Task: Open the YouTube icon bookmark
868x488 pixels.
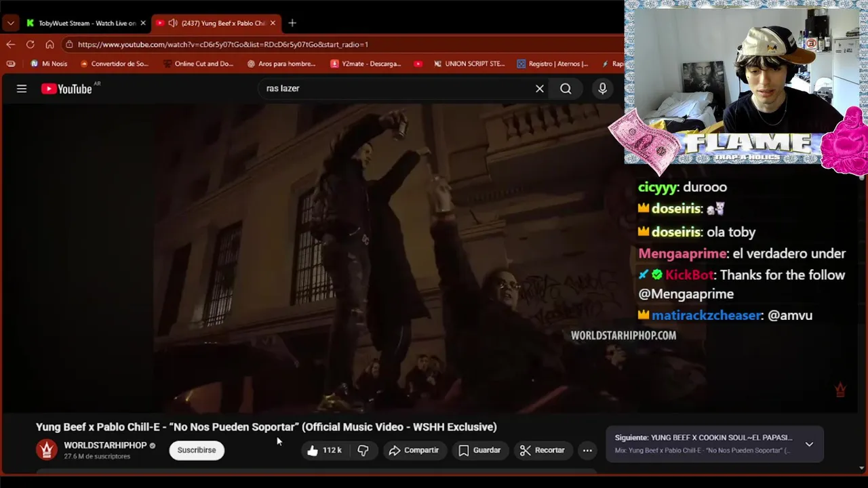Action: point(418,64)
